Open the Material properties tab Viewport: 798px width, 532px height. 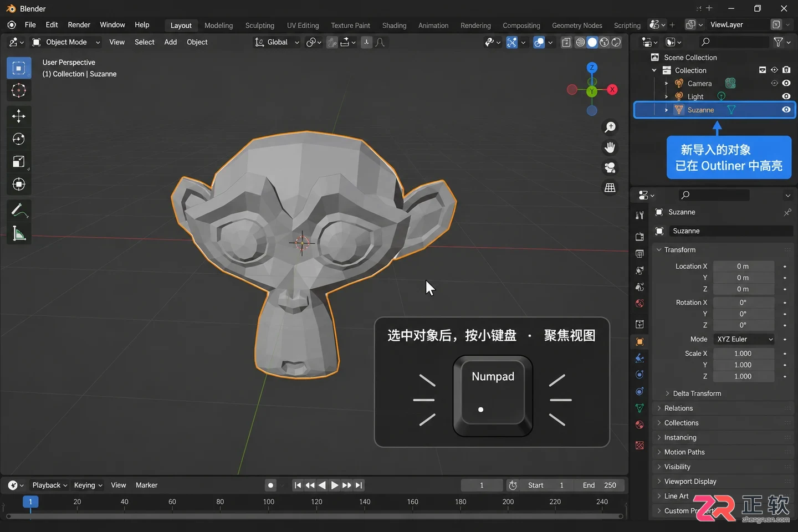[640, 424]
